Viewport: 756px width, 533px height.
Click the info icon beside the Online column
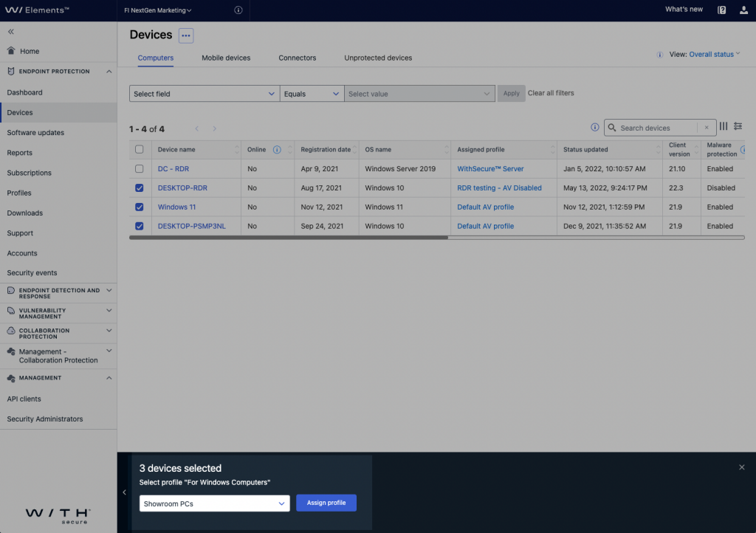(277, 149)
